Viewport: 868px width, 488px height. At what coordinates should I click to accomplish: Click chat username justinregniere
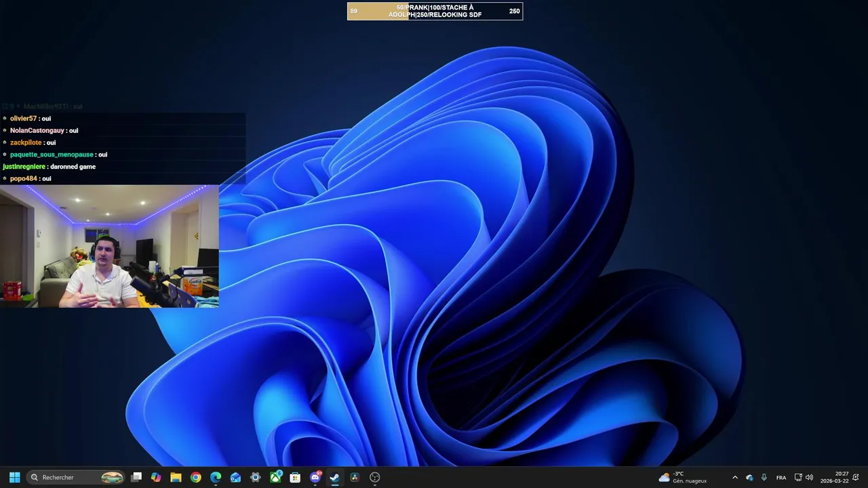click(x=24, y=167)
